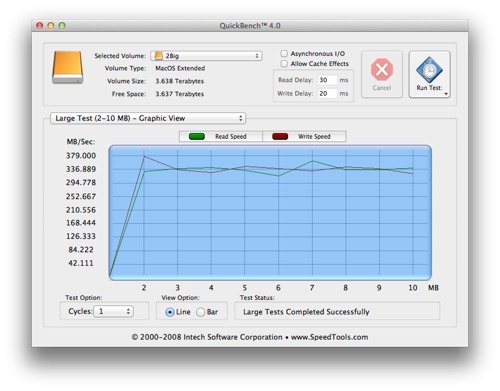Click the '3.637 Terabytes' free space value
Viewport: 500px width, 391px height.
(x=180, y=94)
